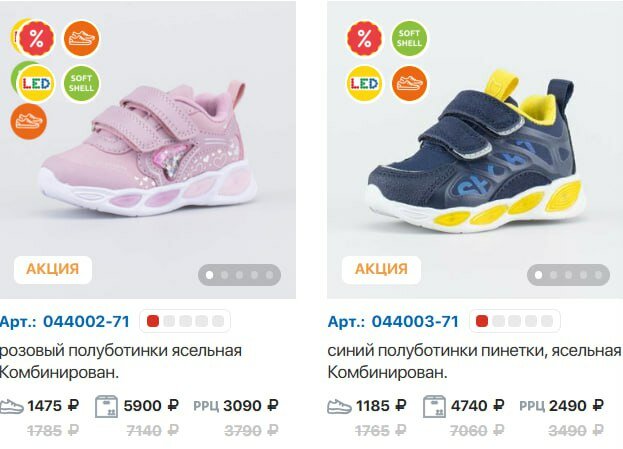Viewport: 623px width, 449px height.
Task: Open the pink sneaker product photo
Action: 148,150
